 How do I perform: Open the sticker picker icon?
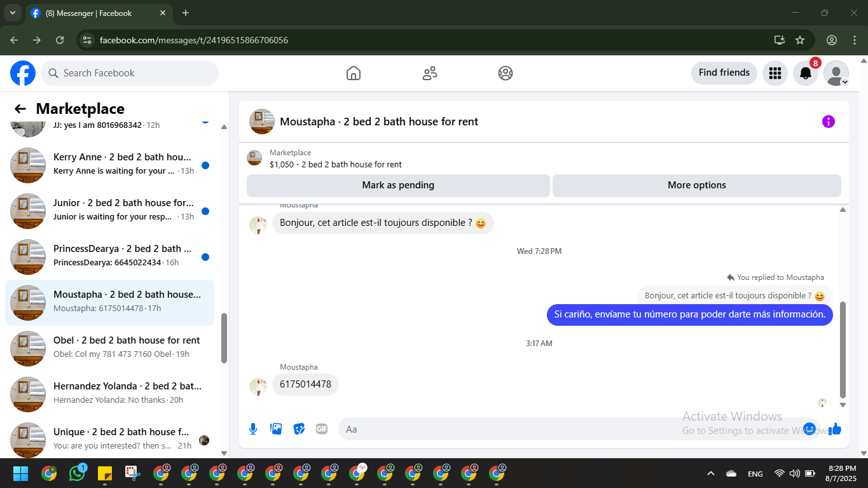299,429
